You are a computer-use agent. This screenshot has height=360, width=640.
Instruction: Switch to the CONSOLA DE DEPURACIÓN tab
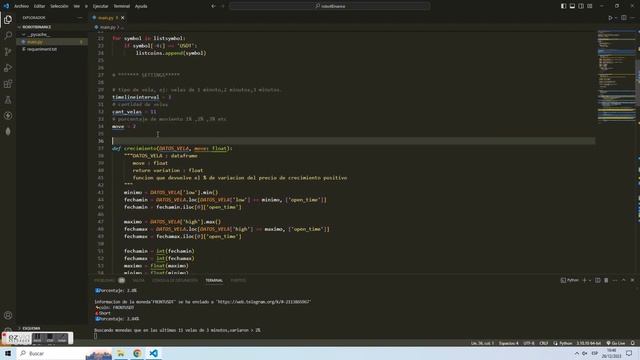175,280
